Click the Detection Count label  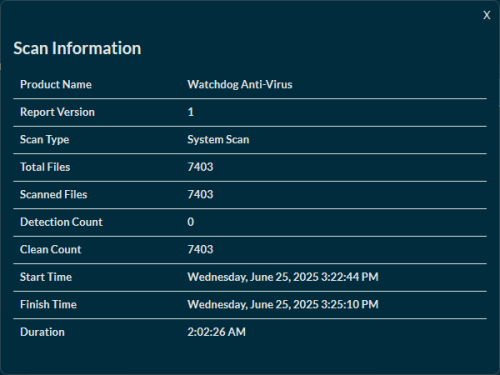(61, 222)
